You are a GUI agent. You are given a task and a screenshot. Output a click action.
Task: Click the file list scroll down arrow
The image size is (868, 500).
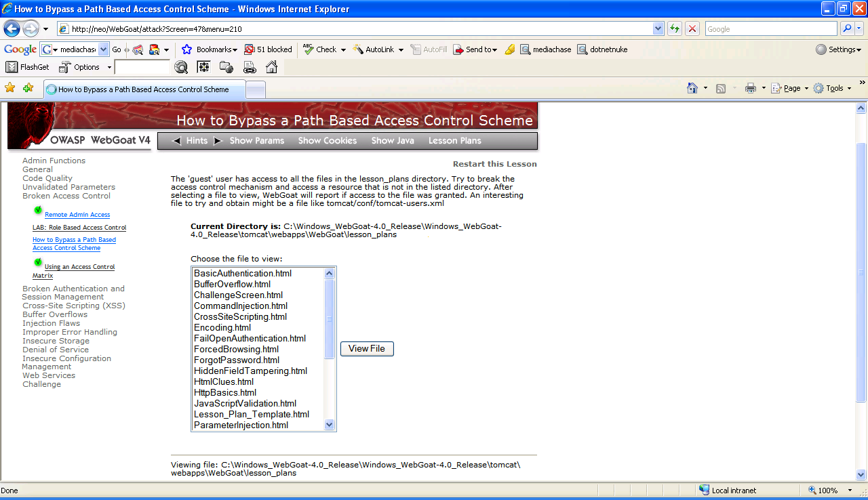click(x=330, y=425)
